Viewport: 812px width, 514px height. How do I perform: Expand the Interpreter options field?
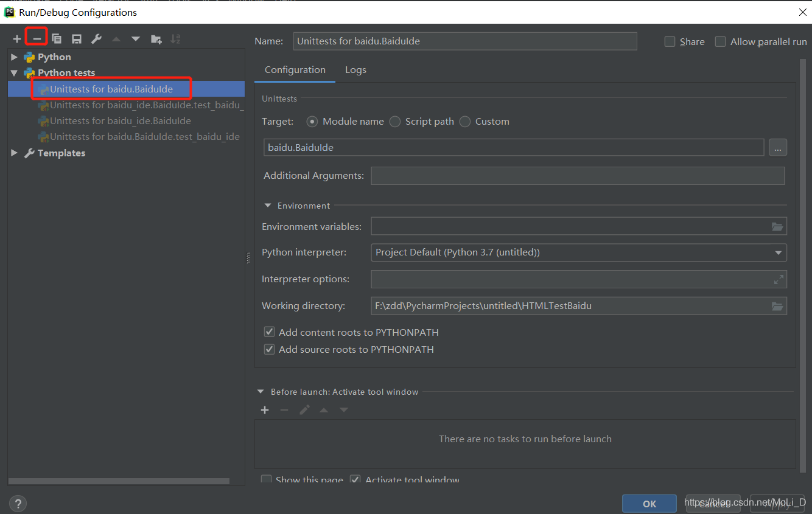[x=778, y=279]
